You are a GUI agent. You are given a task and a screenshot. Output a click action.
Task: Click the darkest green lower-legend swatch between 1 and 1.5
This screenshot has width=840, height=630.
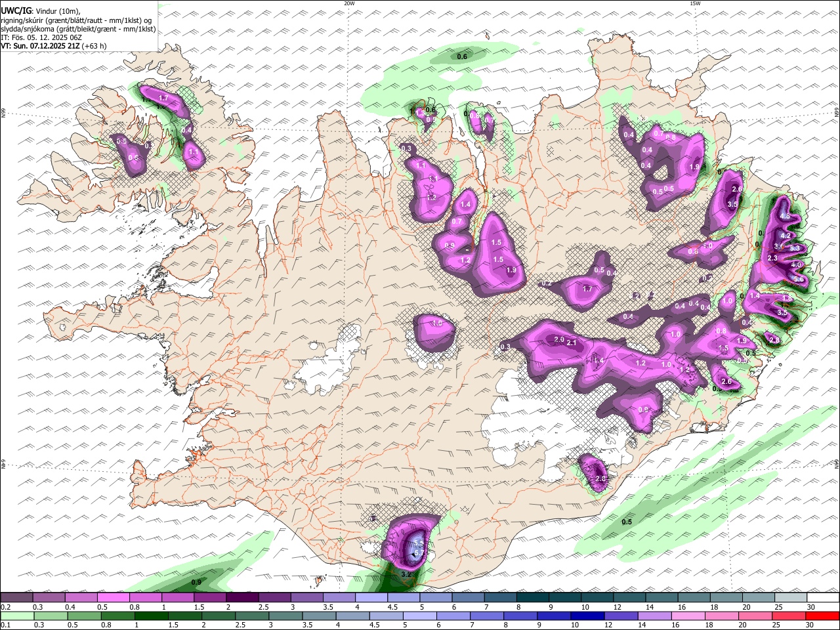pos(150,616)
